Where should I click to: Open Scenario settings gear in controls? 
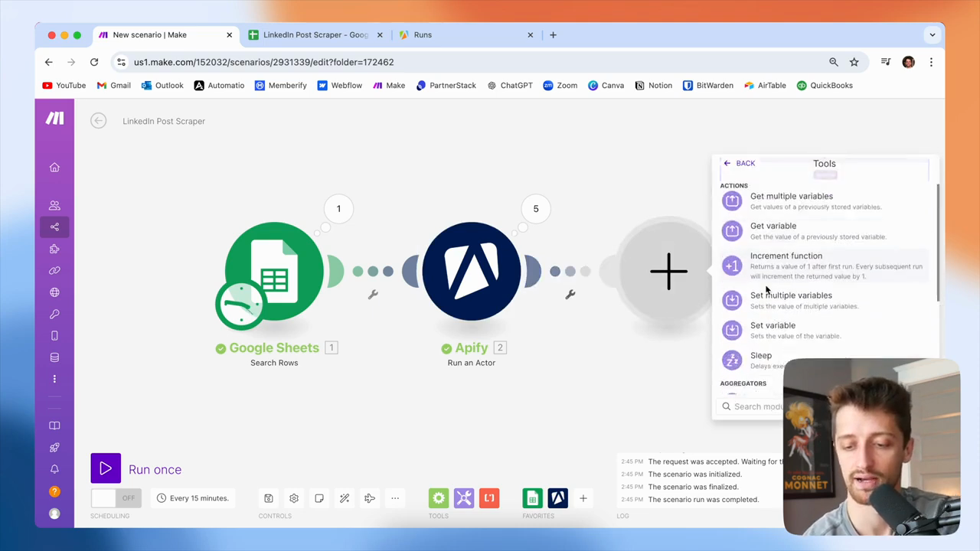click(294, 498)
